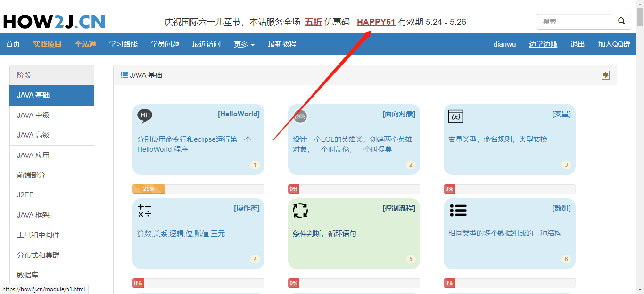Click 加入QQ群 link
Screen dimensions: 644x294
(x=614, y=44)
